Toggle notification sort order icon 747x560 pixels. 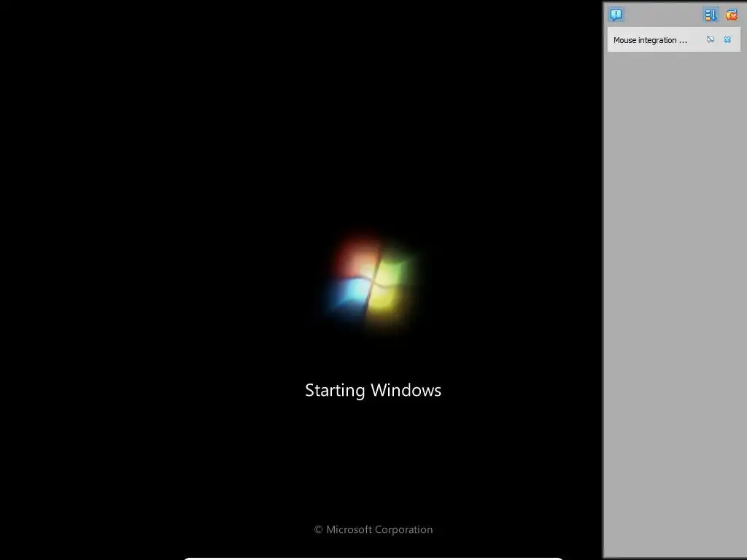click(711, 15)
